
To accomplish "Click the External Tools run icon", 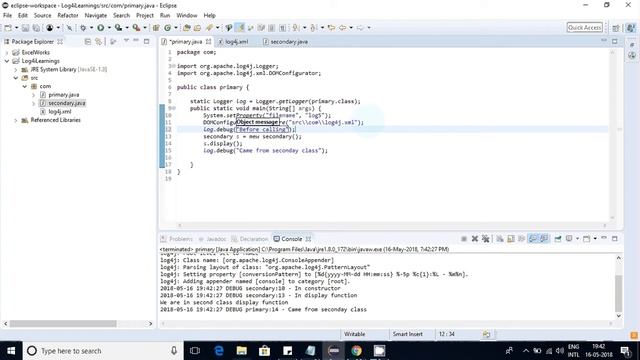I will click(136, 28).
